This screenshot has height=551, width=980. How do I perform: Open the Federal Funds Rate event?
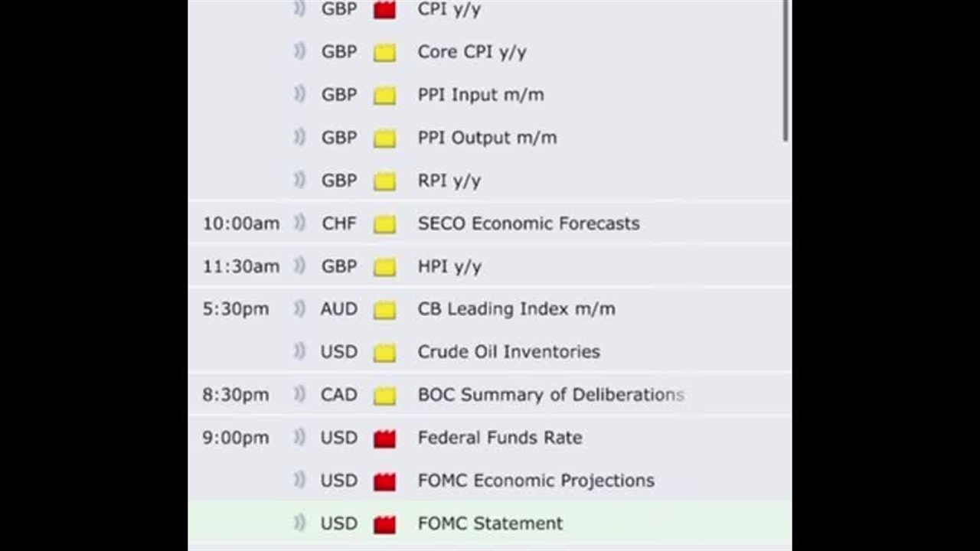pos(499,438)
